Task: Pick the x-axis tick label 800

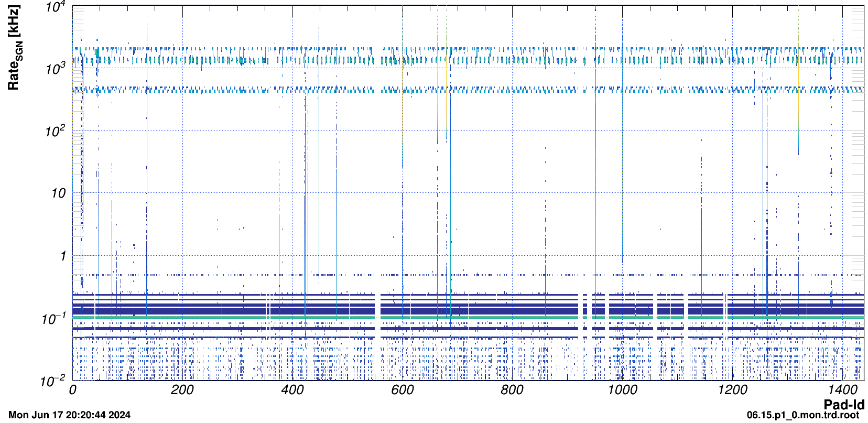Action: [512, 390]
